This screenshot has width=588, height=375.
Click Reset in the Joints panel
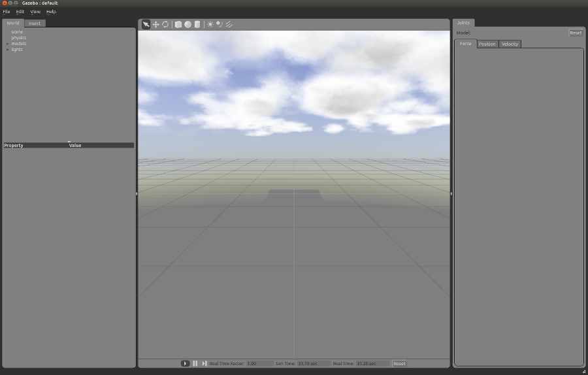pyautogui.click(x=575, y=33)
